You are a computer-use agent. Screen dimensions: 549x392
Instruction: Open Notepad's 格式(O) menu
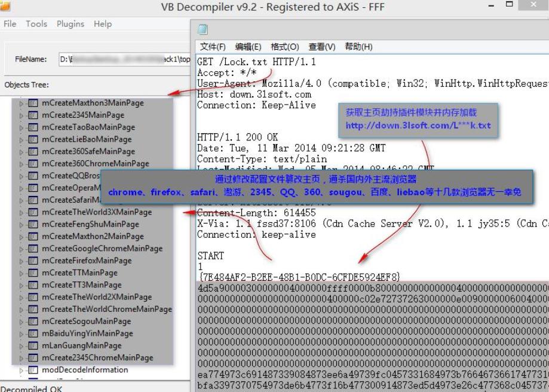coord(284,47)
